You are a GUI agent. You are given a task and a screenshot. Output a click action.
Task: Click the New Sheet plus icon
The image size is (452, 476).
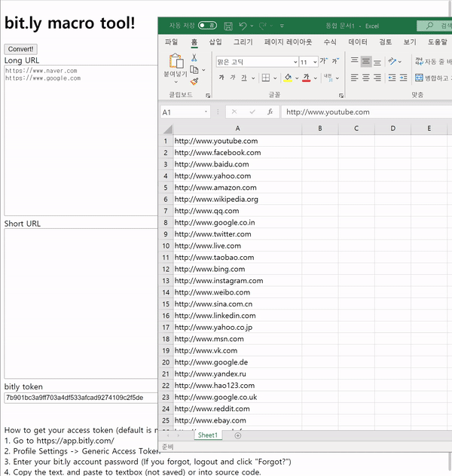pos(238,435)
